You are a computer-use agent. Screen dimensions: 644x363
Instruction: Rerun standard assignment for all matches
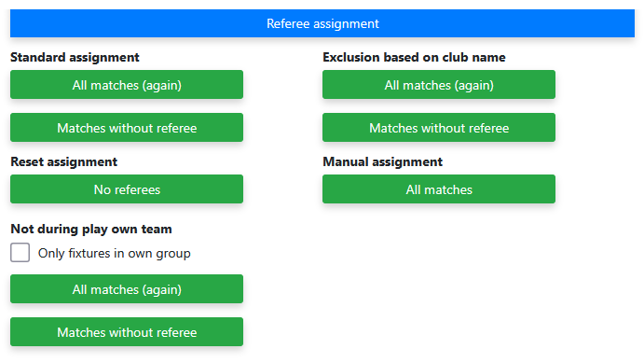pos(127,85)
